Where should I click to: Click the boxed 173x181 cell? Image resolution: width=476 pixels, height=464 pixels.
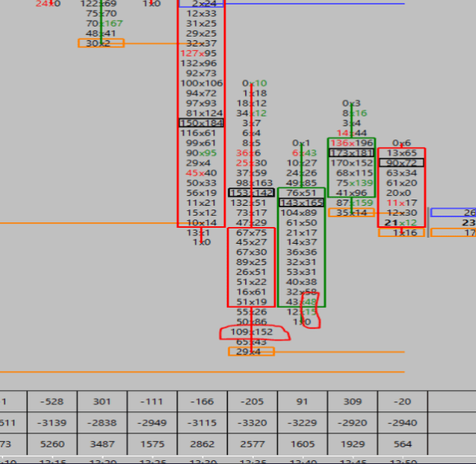(x=352, y=152)
